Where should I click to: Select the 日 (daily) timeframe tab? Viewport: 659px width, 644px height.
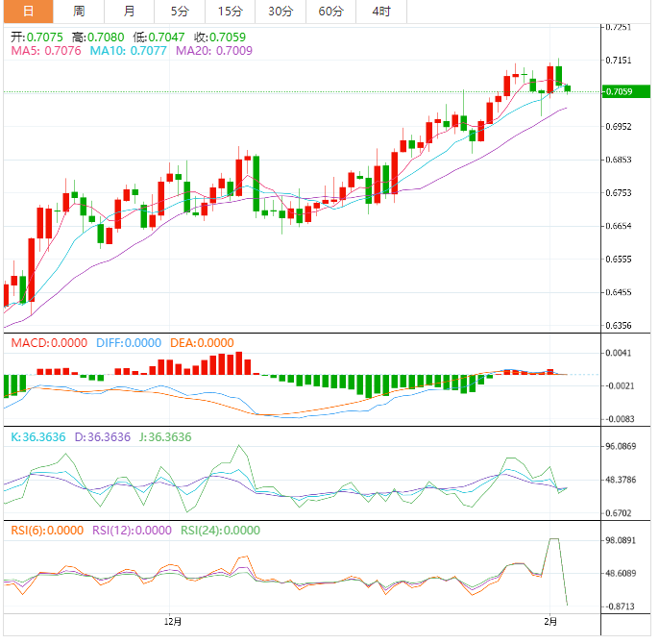pyautogui.click(x=27, y=12)
